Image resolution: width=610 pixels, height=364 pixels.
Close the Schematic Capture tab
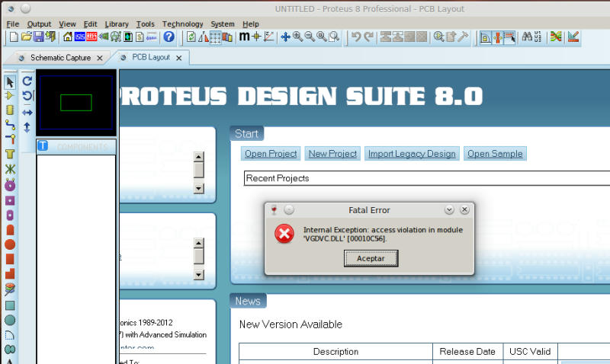click(100, 58)
